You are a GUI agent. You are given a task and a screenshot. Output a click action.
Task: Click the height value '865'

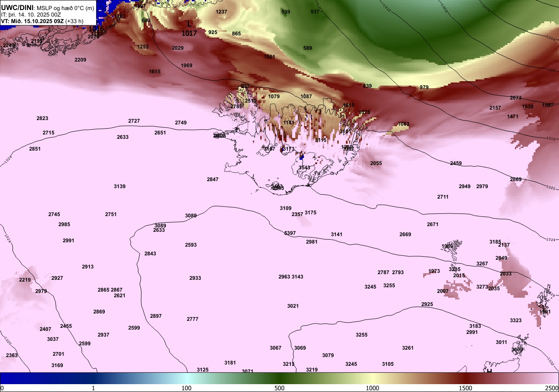click(236, 34)
